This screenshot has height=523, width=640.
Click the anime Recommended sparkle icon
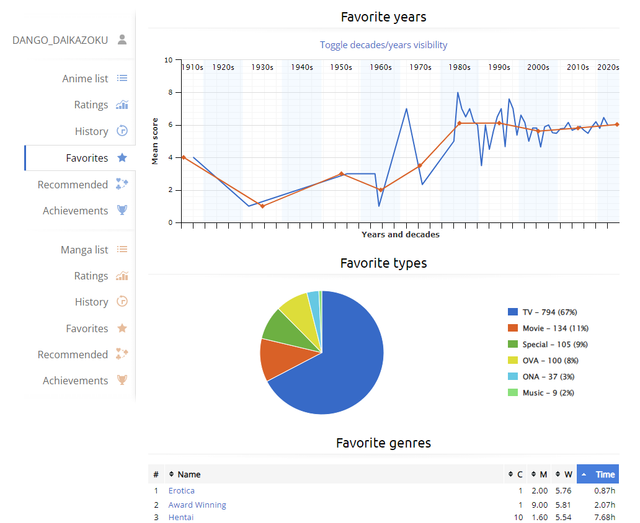tap(122, 184)
